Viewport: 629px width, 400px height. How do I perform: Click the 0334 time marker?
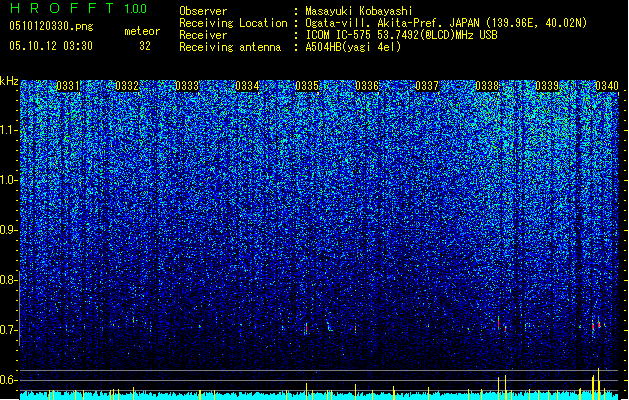point(247,86)
